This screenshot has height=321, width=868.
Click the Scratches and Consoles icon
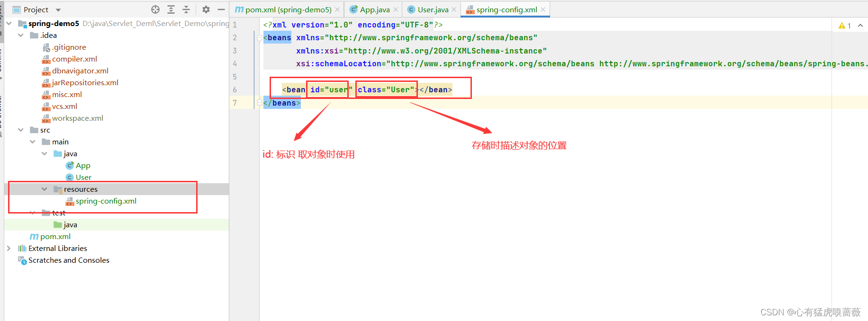tap(22, 260)
